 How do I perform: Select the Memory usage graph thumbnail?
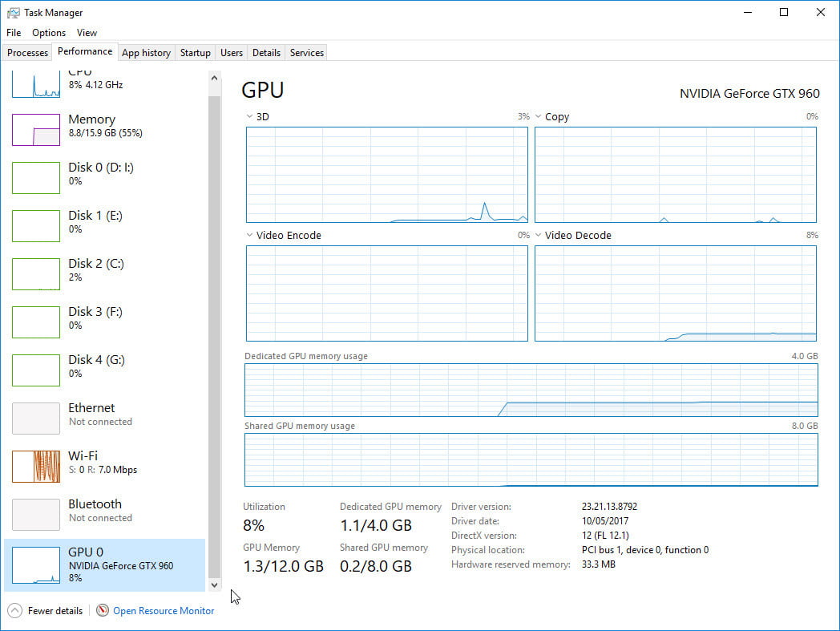[36, 130]
